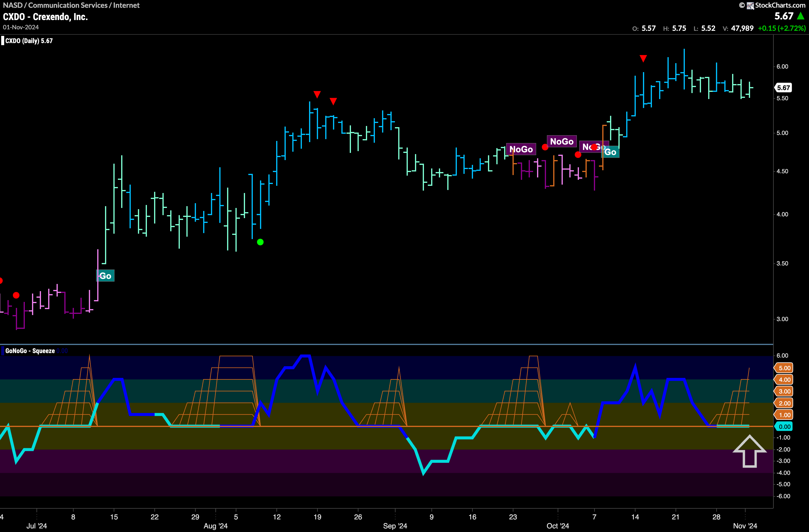Click the Sep '24 axis label
The width and height of the screenshot is (809, 532).
395,526
